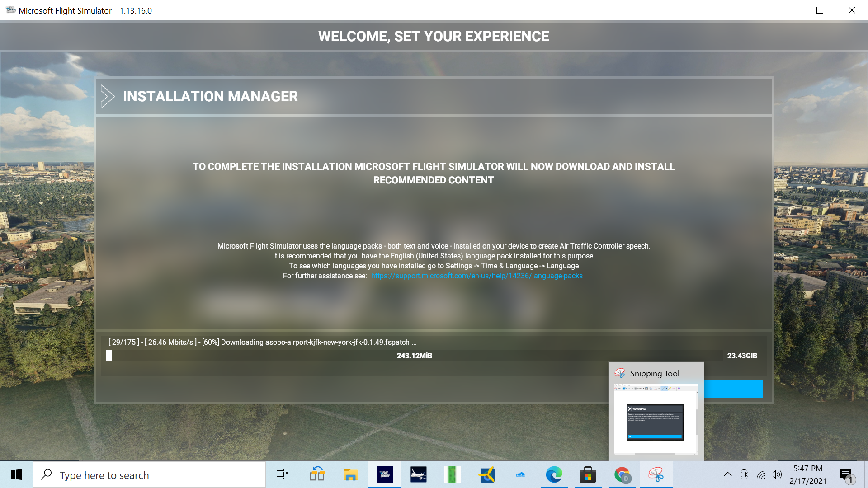This screenshot has height=488, width=868.
Task: Open Microsoft Edge from the taskbar
Action: click(554, 475)
